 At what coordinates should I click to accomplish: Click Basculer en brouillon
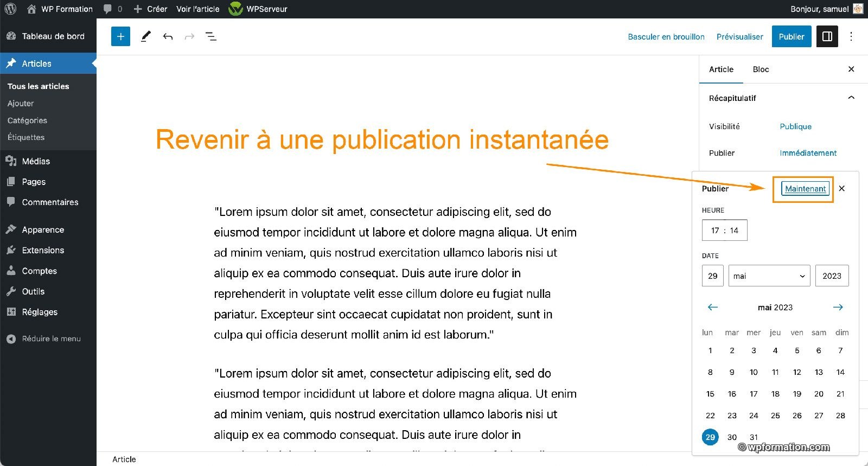tap(666, 37)
